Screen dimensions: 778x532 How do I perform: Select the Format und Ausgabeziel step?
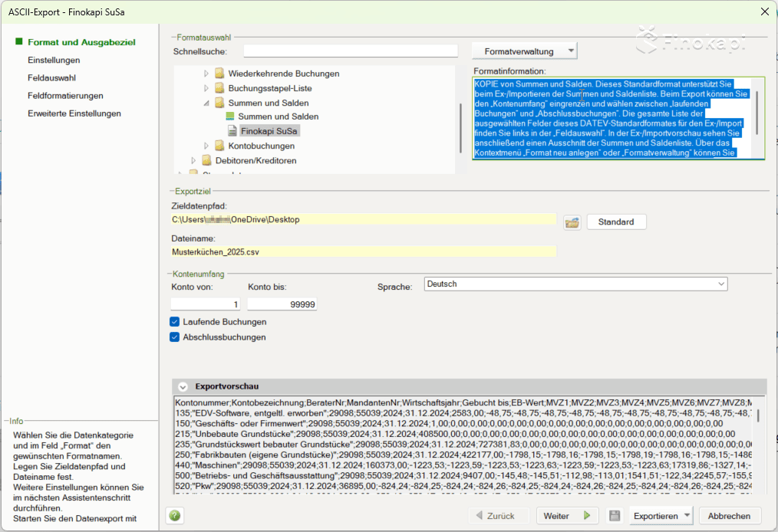[x=81, y=42]
